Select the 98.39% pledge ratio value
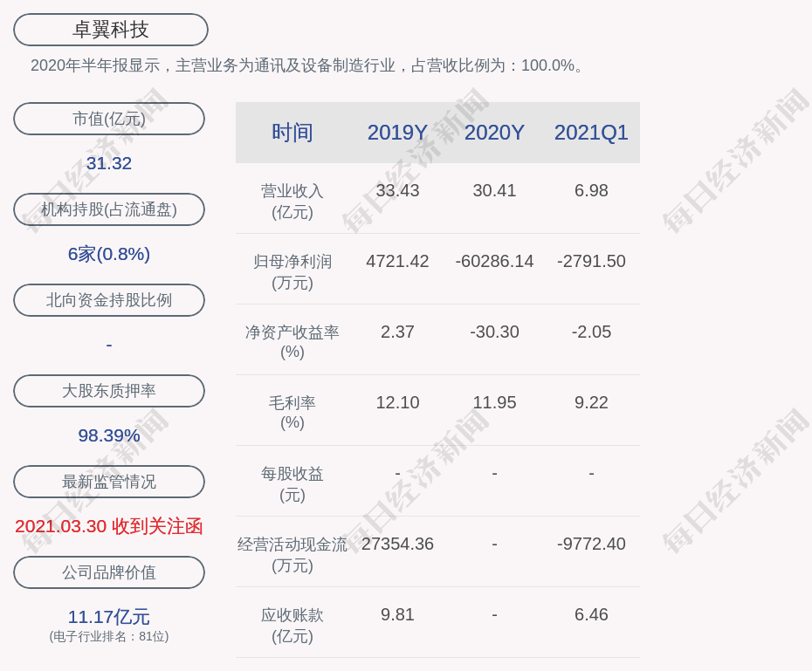This screenshot has height=671, width=812. (x=109, y=435)
